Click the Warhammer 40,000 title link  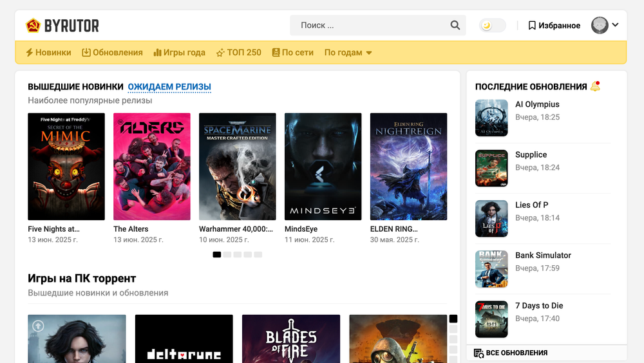(x=236, y=229)
